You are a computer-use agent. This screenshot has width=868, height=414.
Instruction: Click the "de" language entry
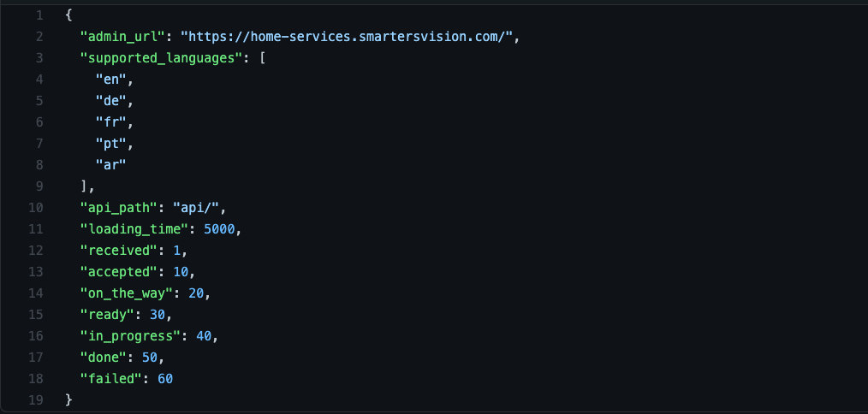110,101
